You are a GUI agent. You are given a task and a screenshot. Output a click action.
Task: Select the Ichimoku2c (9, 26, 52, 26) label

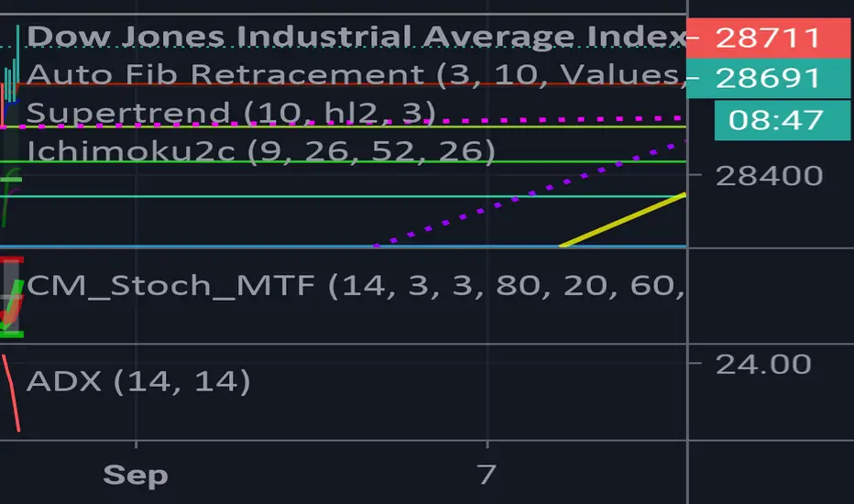pos(261,151)
